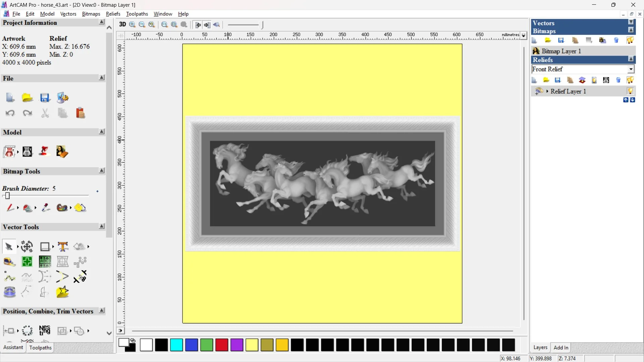The height and width of the screenshot is (362, 644).
Task: Open a new model with the New icon
Action: pos(10,98)
